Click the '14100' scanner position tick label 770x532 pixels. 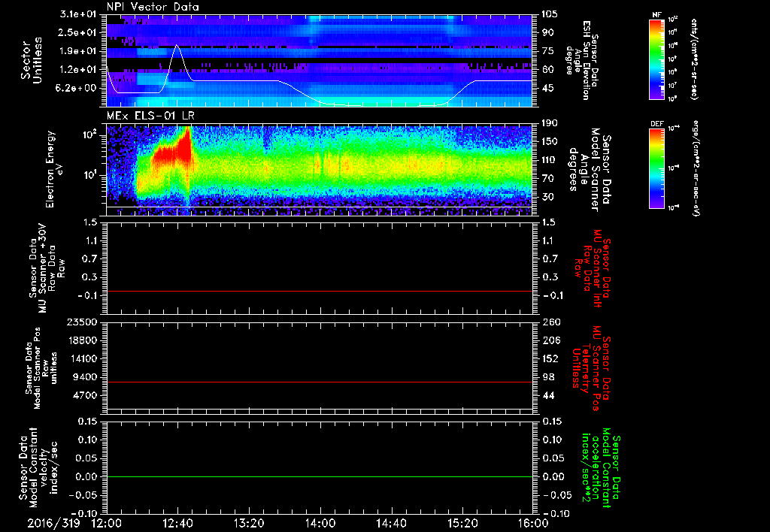click(83, 358)
